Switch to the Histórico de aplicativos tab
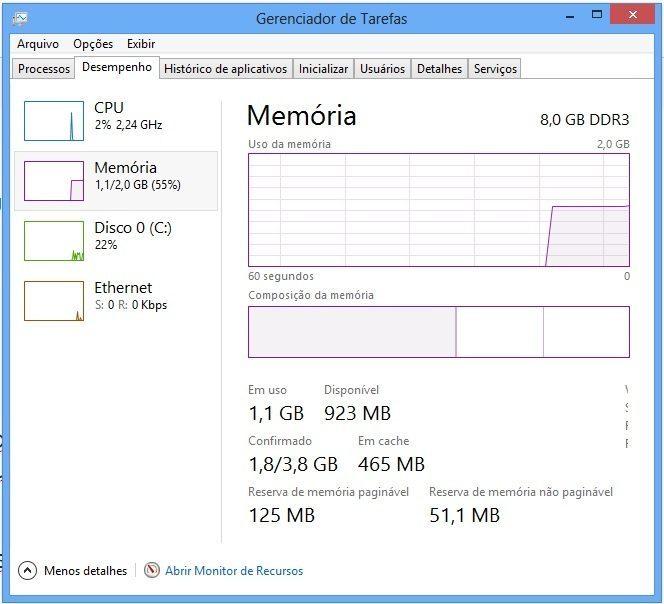 225,69
